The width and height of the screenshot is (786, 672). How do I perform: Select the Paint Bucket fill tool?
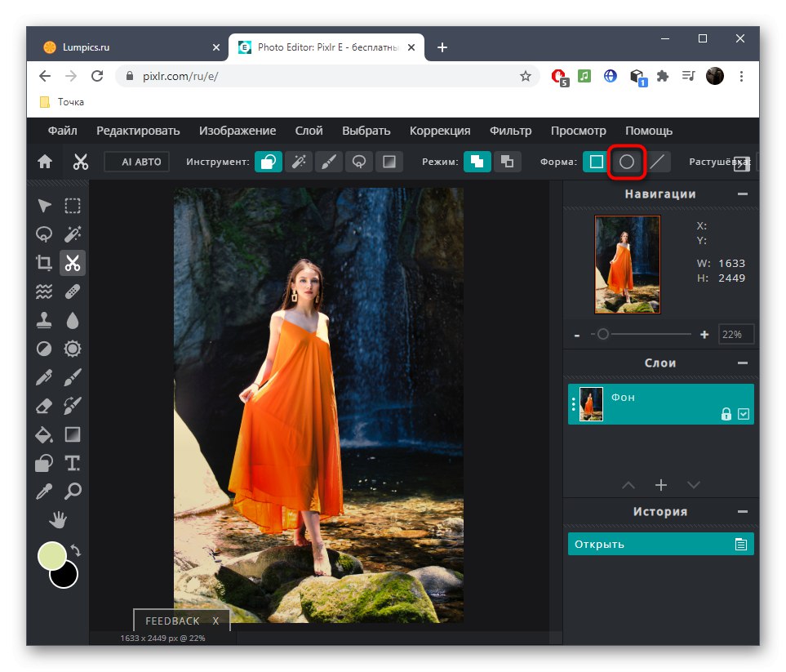tap(44, 434)
